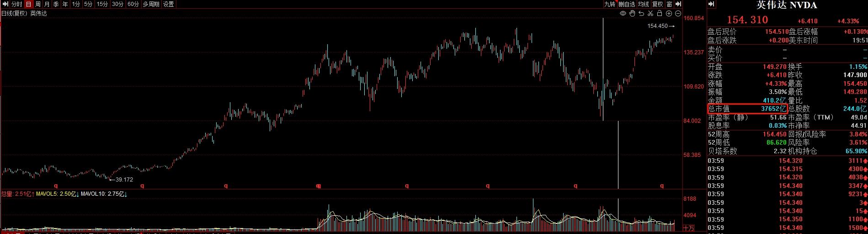Toggle the eye visibility icon above the chart

(x=623, y=14)
